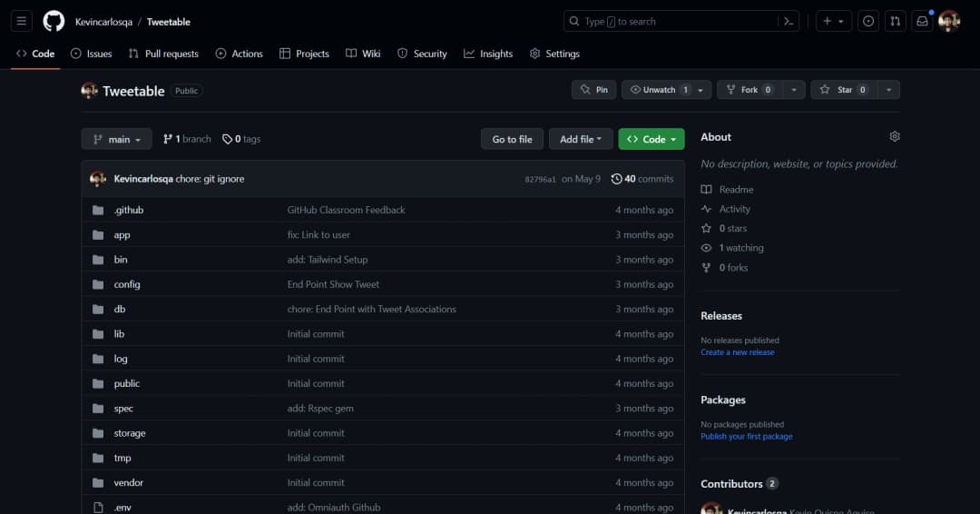The image size is (980, 514).
Task: Switch to the Code tab
Action: pos(35,54)
